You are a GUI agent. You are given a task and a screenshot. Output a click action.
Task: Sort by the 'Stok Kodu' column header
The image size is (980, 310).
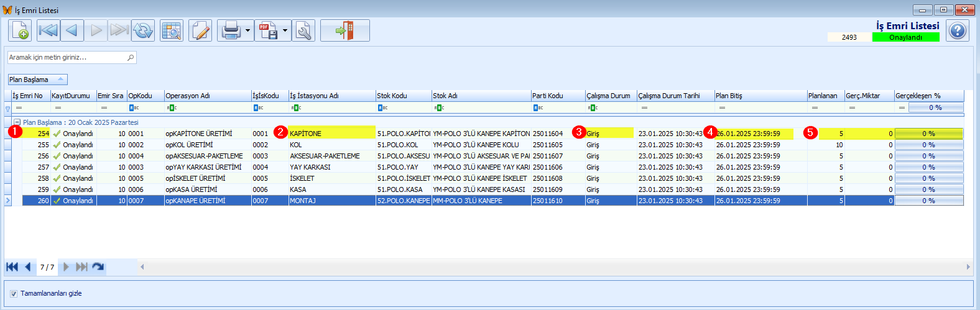point(404,96)
